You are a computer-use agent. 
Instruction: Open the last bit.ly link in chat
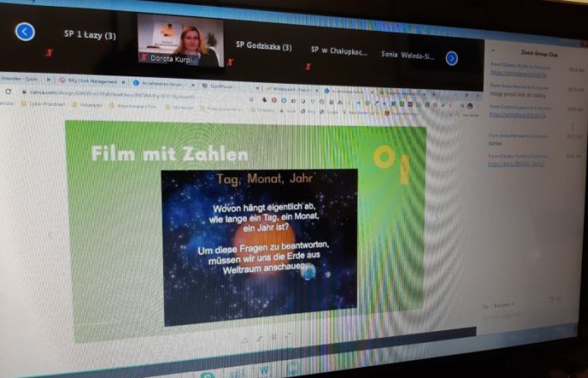pyautogui.click(x=514, y=163)
